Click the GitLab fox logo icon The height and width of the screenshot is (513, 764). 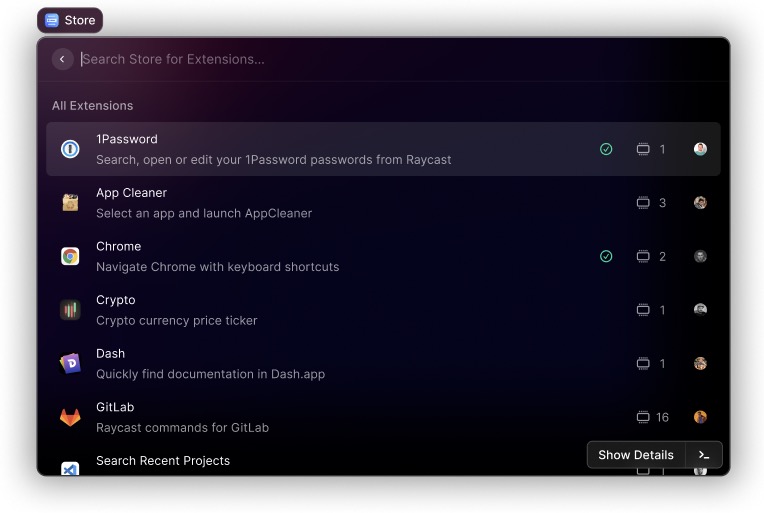coord(70,417)
